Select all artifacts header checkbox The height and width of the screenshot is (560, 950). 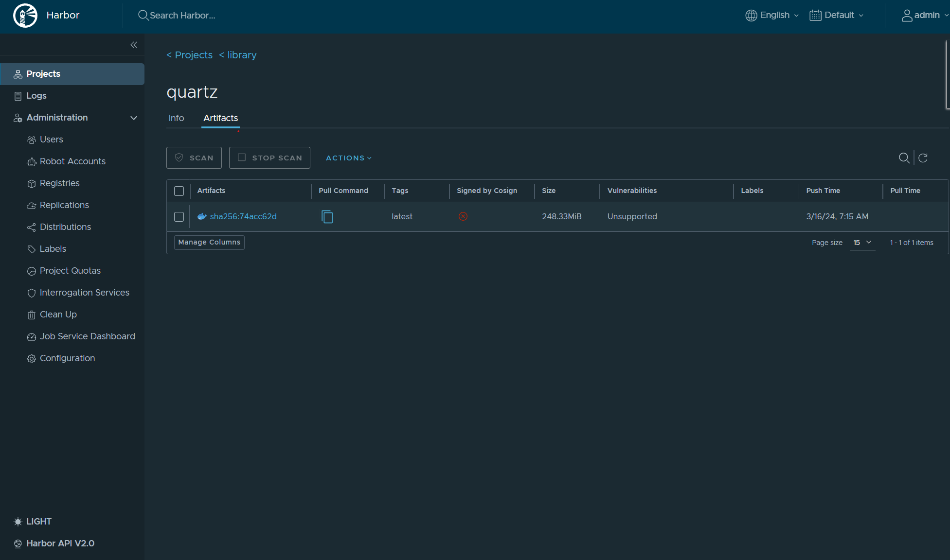179,191
